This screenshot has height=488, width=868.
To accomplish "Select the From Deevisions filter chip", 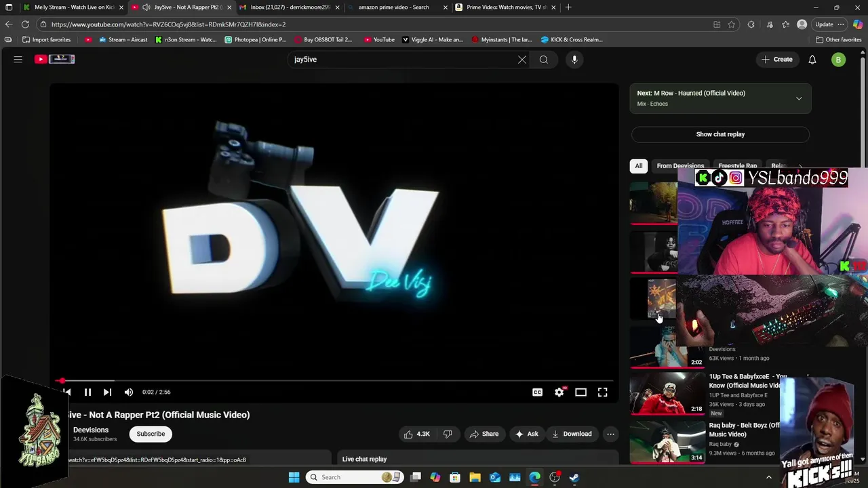I will tap(680, 165).
